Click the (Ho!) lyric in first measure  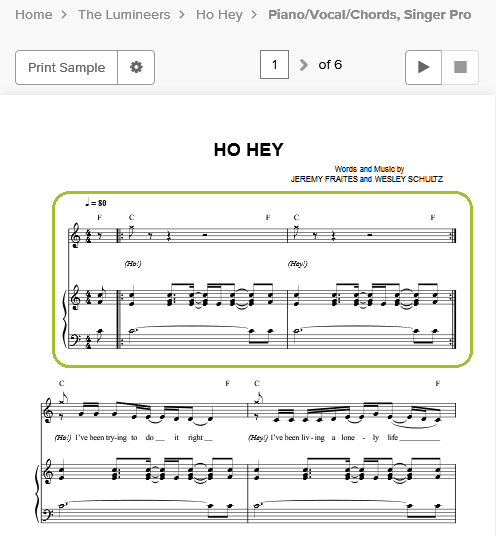[x=133, y=264]
